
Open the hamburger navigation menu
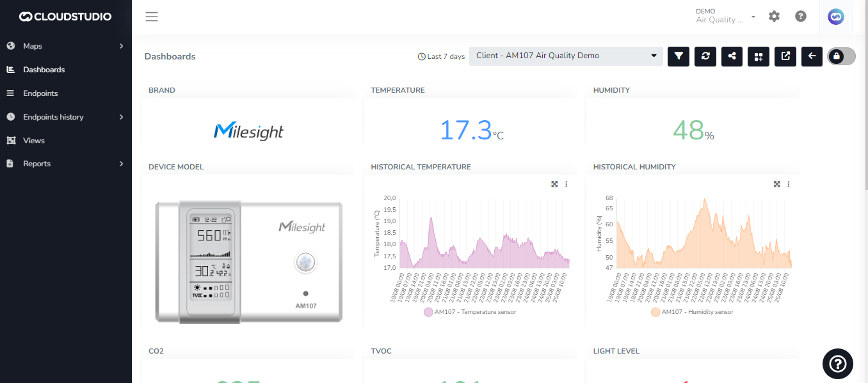pos(151,16)
